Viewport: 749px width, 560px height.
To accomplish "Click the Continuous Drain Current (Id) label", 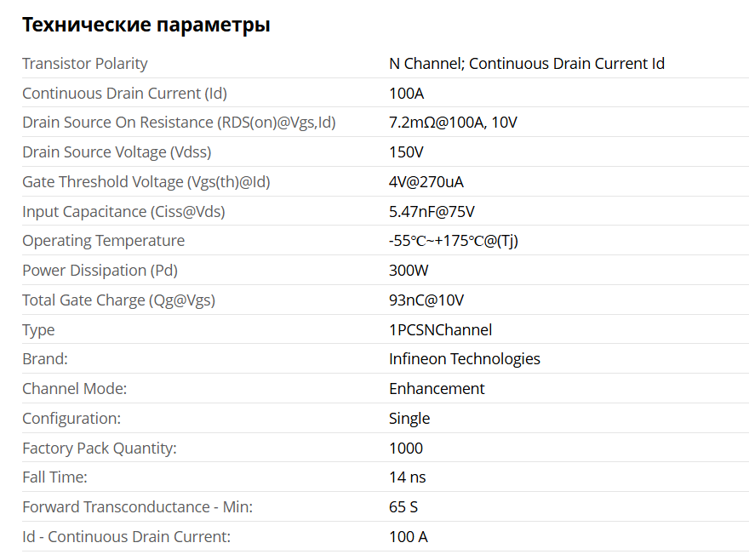I will click(x=124, y=93).
